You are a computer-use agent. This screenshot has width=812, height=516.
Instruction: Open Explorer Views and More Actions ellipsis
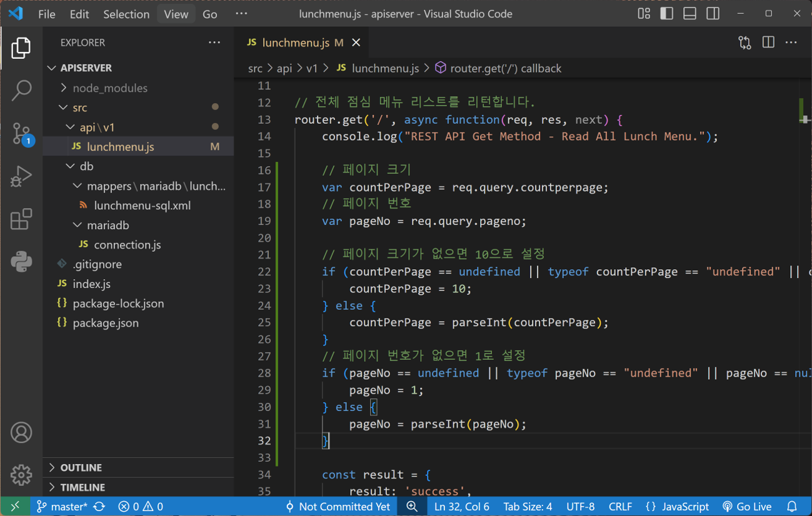pyautogui.click(x=214, y=42)
